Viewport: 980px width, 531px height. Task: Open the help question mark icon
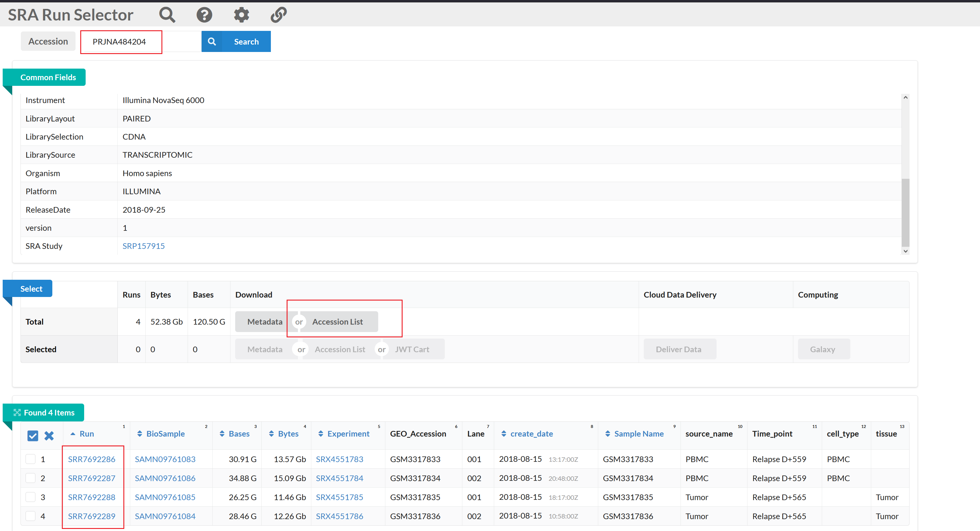point(204,15)
